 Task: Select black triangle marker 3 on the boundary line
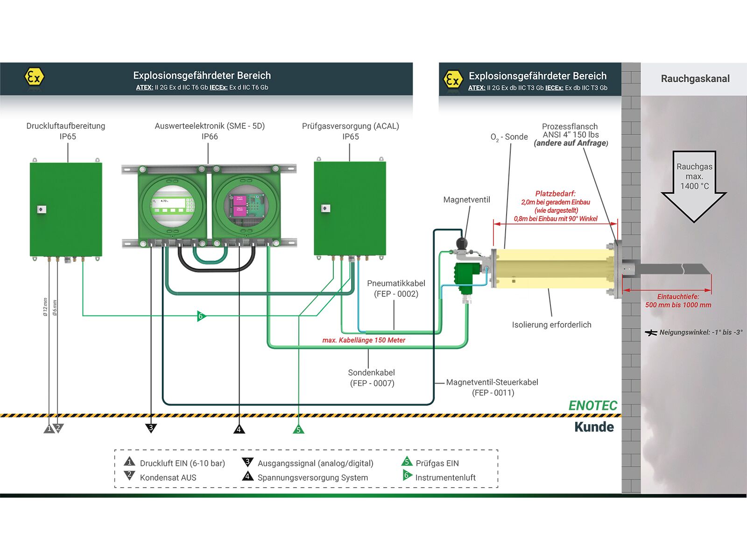151,428
